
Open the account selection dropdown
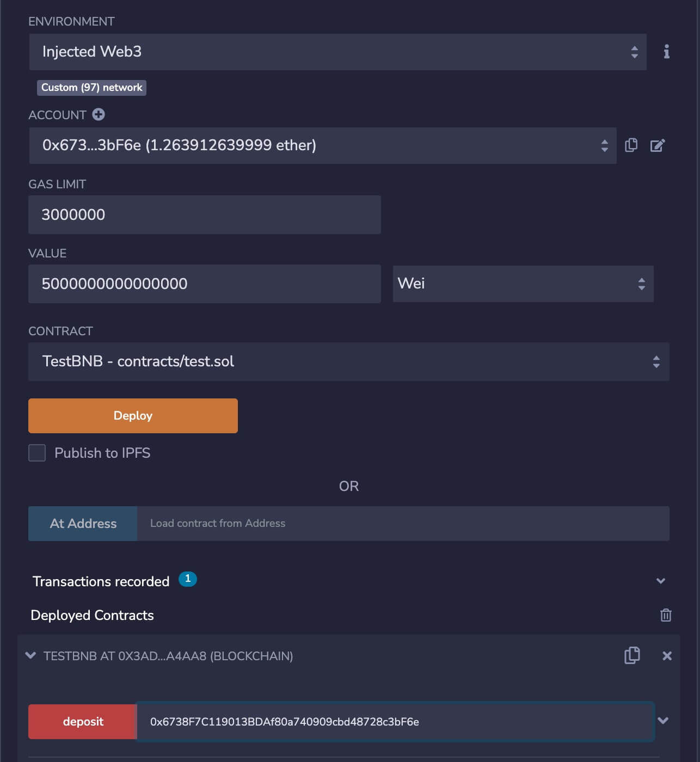pyautogui.click(x=323, y=145)
